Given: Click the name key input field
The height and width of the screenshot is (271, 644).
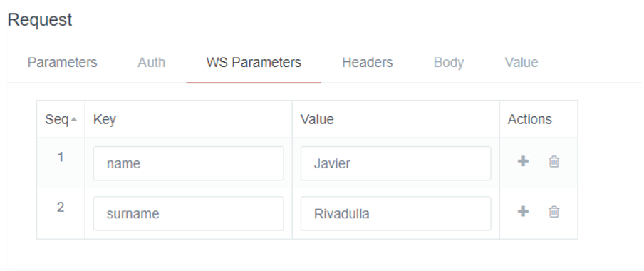Looking at the screenshot, I should [189, 163].
